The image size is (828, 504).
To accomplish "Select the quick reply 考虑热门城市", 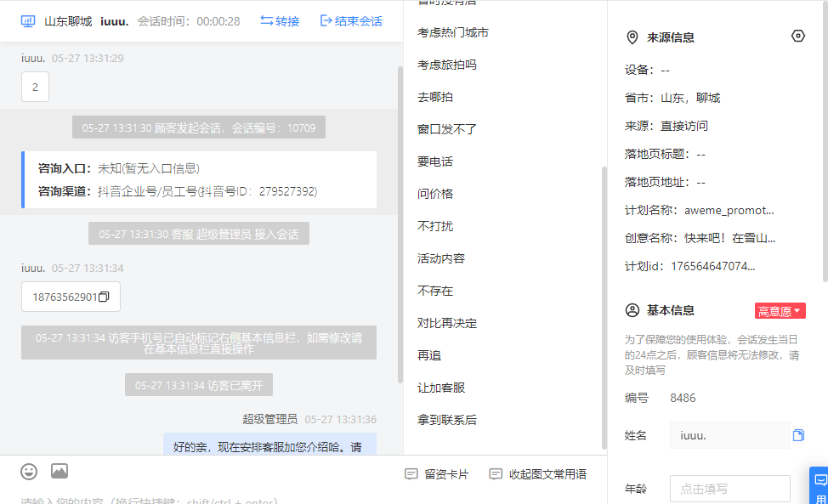I will coord(453,32).
